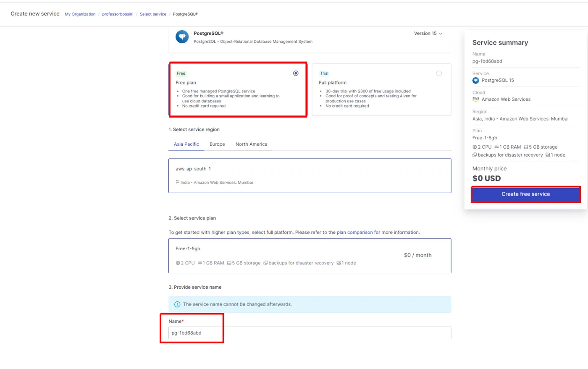The width and height of the screenshot is (588, 369).
Task: Click the storage icon in Service summary plan
Action: coord(526,147)
